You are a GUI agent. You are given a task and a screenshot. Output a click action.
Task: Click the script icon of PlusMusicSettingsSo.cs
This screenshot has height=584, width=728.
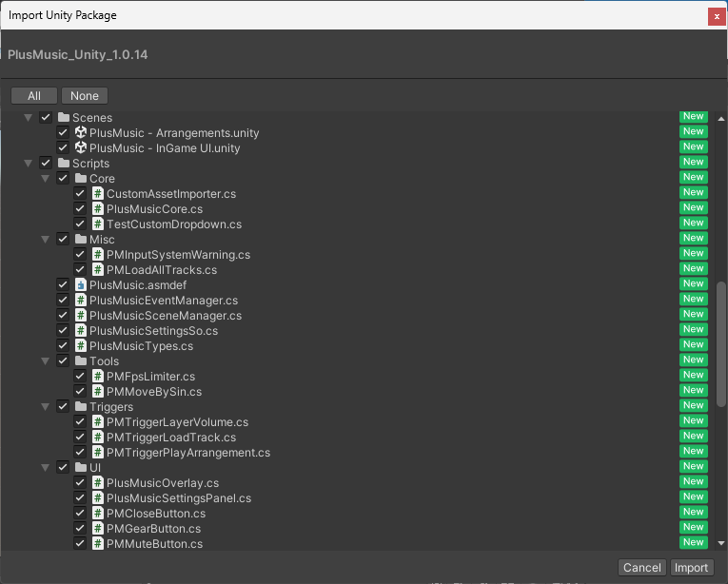point(81,331)
